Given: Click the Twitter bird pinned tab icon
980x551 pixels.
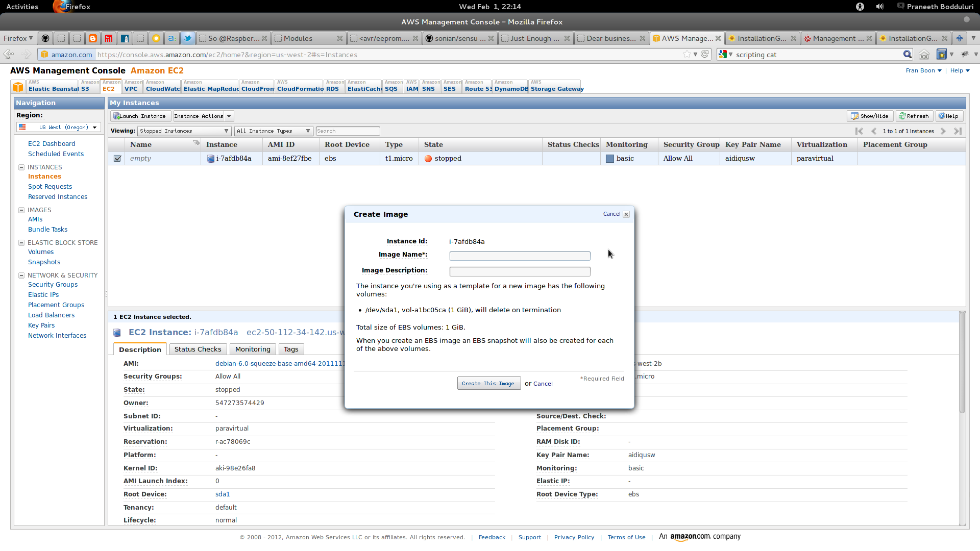Looking at the screenshot, I should [x=188, y=38].
